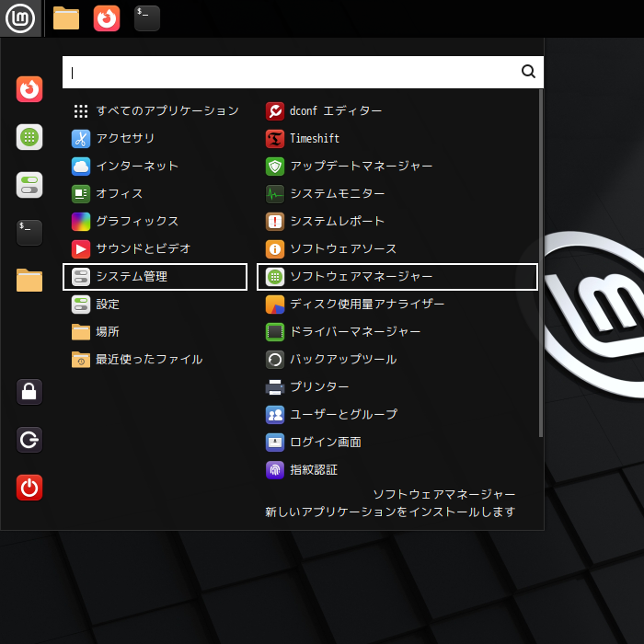Open the files folder in the favorites sidebar
This screenshot has width=644, height=644.
pyautogui.click(x=29, y=280)
